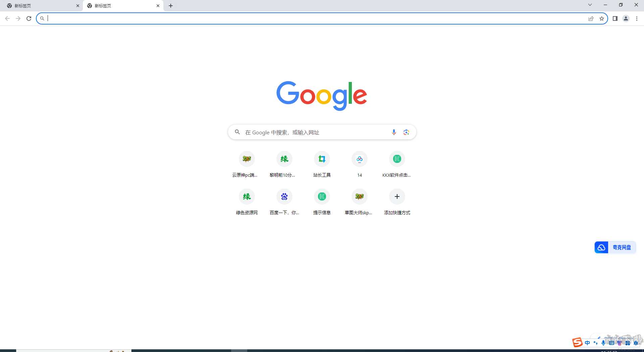
Task: Click the 添加快捷方式 add shortcut tile
Action: (x=397, y=196)
